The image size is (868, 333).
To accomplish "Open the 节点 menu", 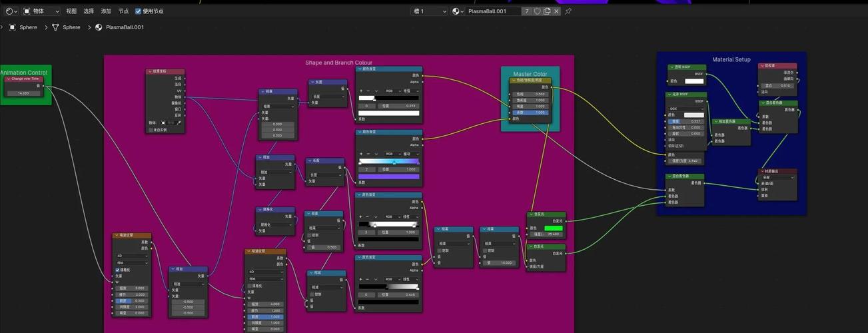I will tap(123, 11).
